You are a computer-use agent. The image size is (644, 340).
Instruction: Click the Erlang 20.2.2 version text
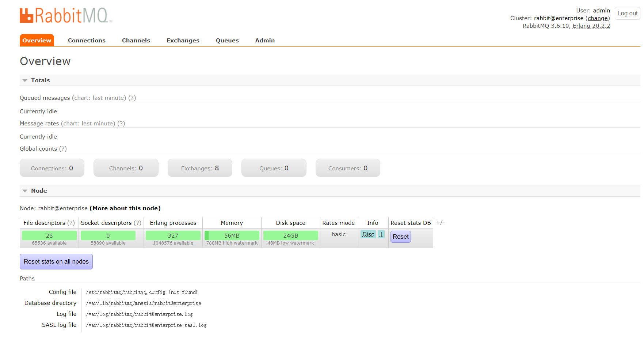[591, 26]
